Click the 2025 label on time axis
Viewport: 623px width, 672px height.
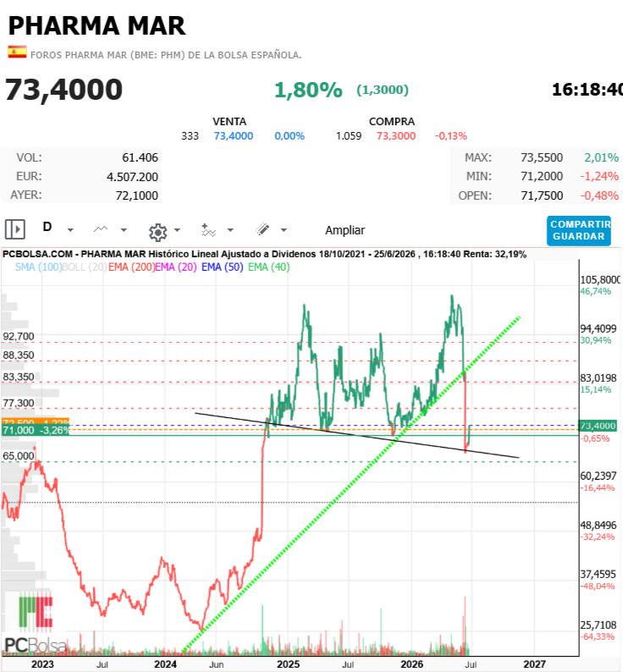point(288,664)
